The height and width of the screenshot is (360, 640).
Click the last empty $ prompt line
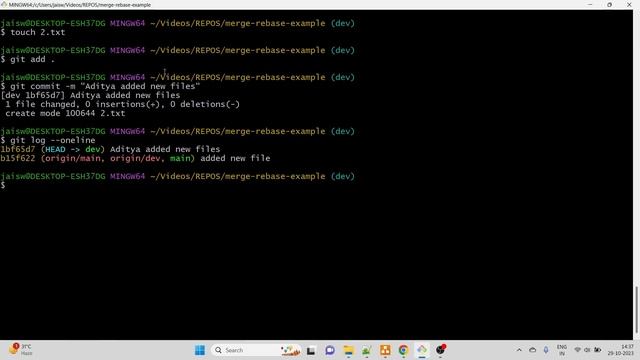pyautogui.click(x=3, y=185)
